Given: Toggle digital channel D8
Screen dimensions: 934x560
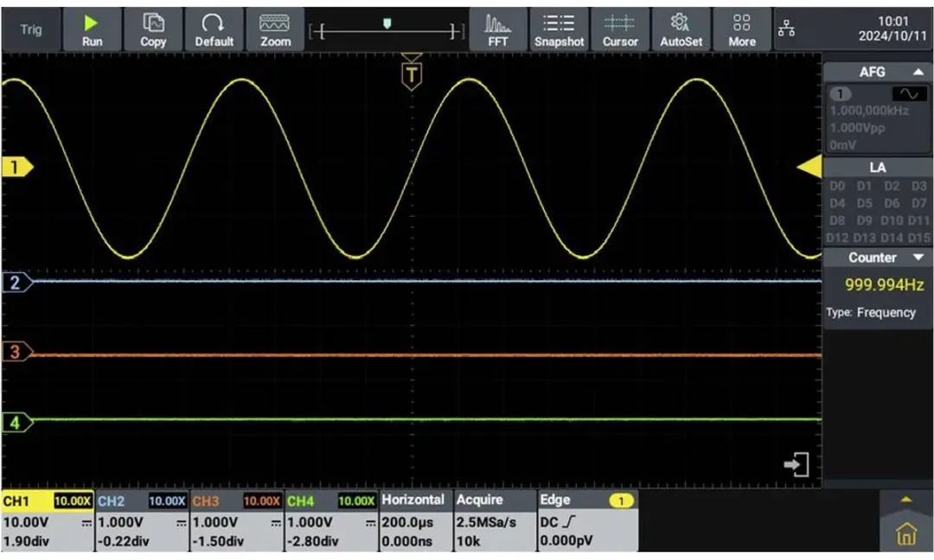Looking at the screenshot, I should (x=837, y=220).
